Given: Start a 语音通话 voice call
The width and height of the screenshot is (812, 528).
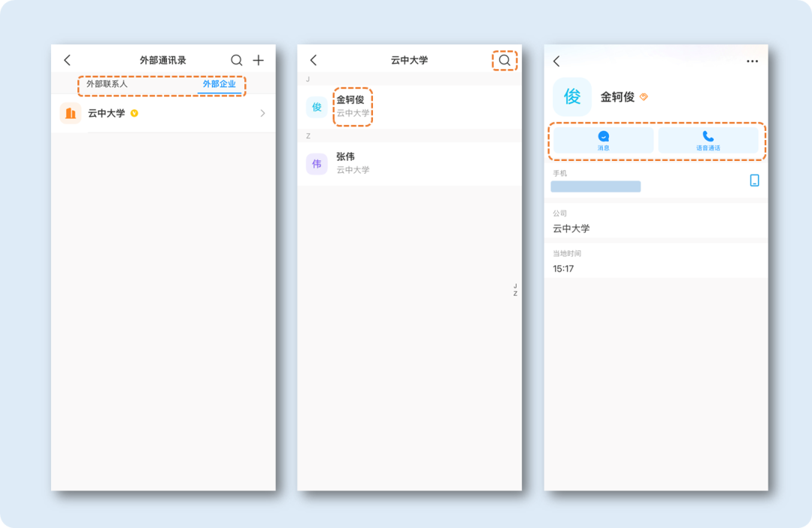Looking at the screenshot, I should (709, 140).
